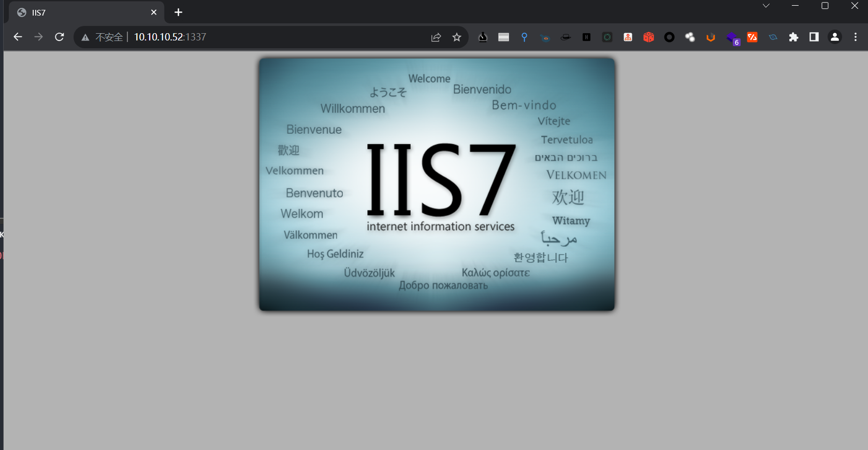This screenshot has height=450, width=868.
Task: Open the profile avatar menu
Action: (835, 37)
